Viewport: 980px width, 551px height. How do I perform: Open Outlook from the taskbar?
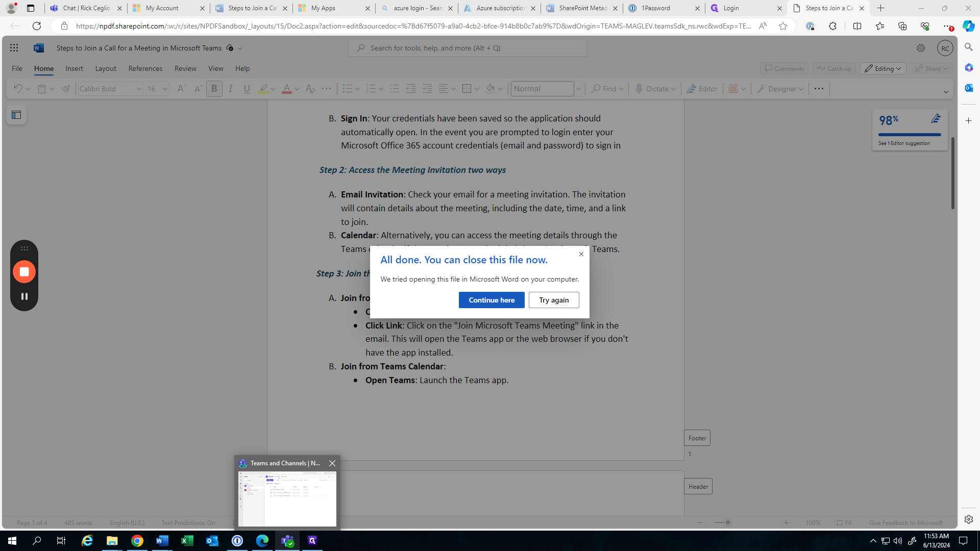[212, 541]
